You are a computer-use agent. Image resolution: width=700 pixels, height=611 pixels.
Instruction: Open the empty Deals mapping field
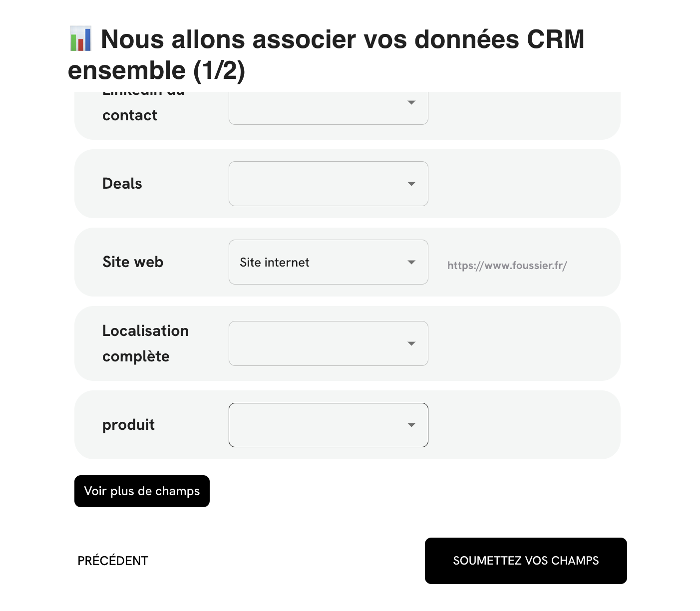tap(320, 184)
